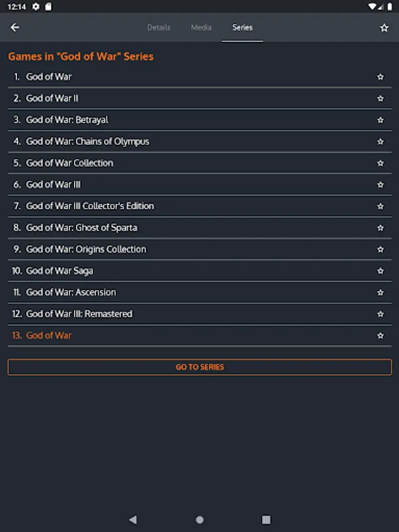Viewport: 399px width, 532px height.
Task: Open God of War III Collector's Edition
Action: click(90, 206)
